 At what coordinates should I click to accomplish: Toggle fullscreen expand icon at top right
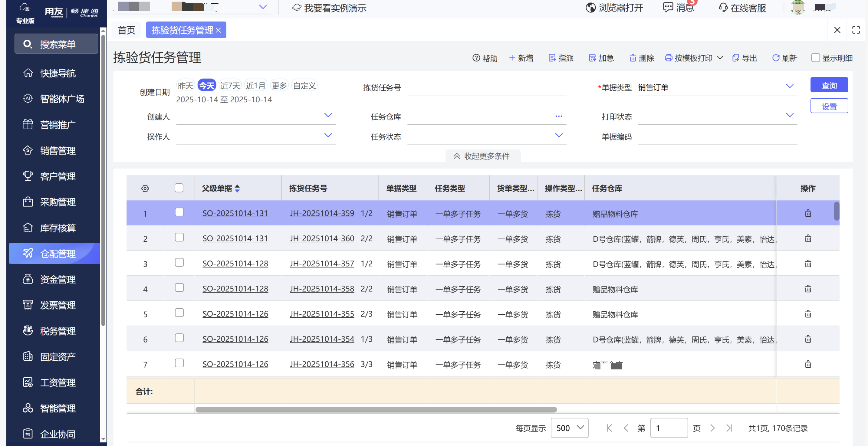pyautogui.click(x=856, y=30)
